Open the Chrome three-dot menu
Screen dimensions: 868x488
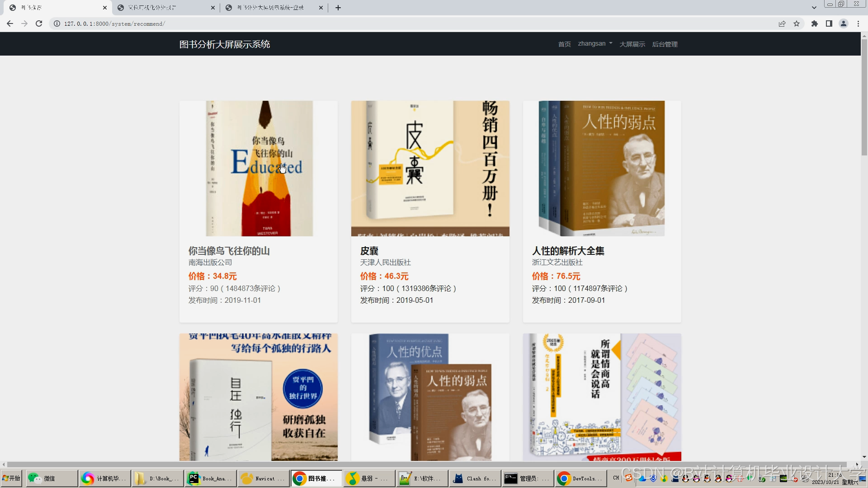click(x=858, y=23)
